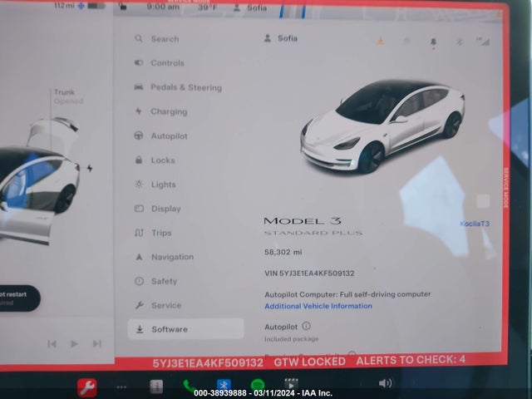
Task: Tap ALERTS TO CHECK: 4 in the banner
Action: 411,360
